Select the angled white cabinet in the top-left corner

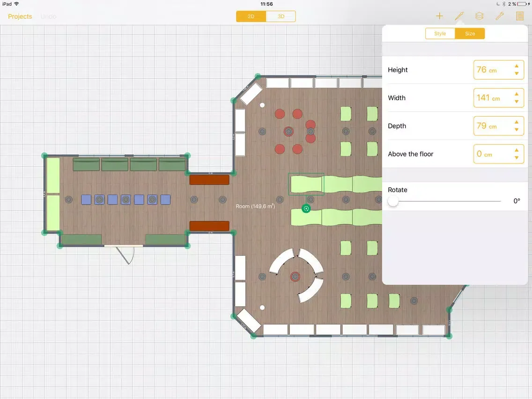pos(251,94)
